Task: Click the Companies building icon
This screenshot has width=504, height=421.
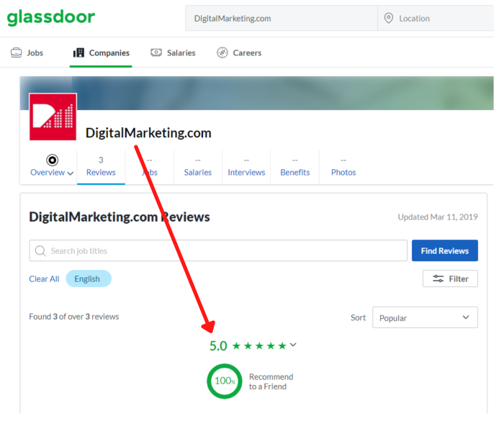Action: [x=78, y=53]
